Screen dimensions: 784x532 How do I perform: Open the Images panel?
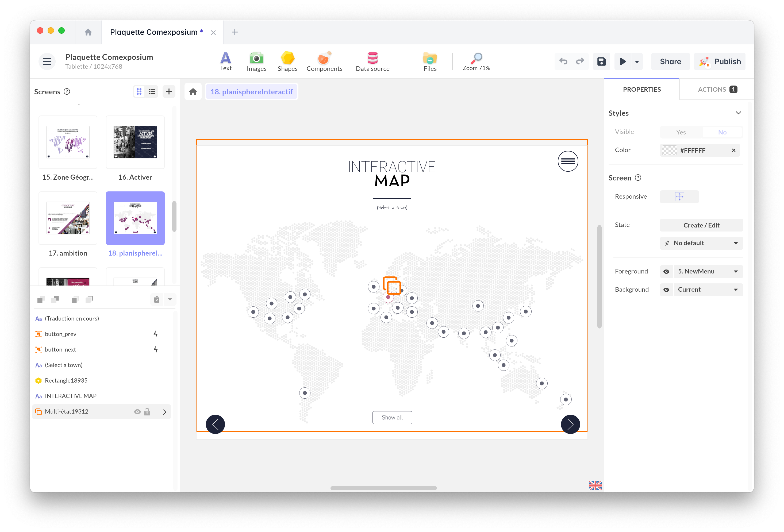[256, 61]
